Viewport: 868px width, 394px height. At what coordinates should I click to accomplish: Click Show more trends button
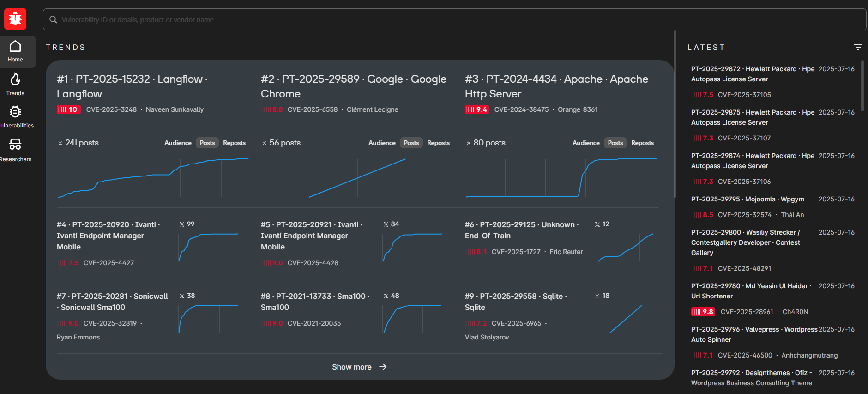click(x=352, y=367)
